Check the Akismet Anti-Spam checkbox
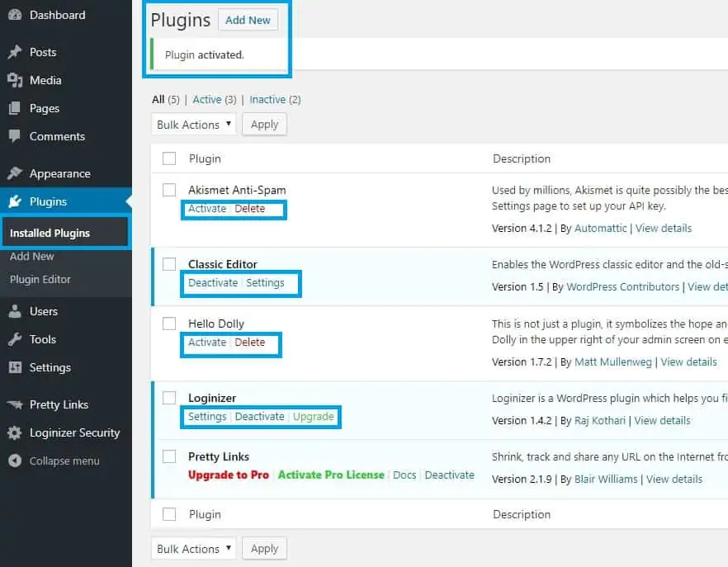 [x=169, y=190]
